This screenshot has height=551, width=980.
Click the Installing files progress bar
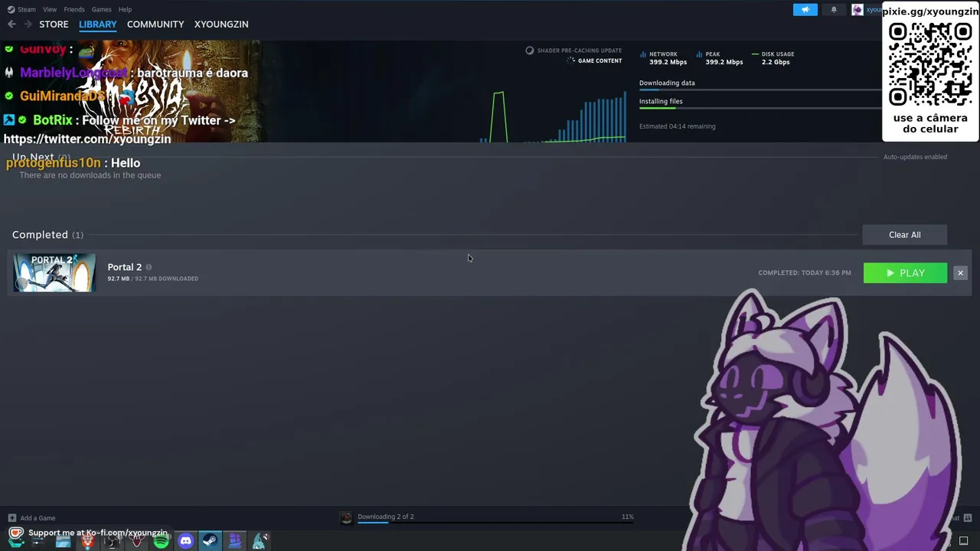click(x=760, y=108)
